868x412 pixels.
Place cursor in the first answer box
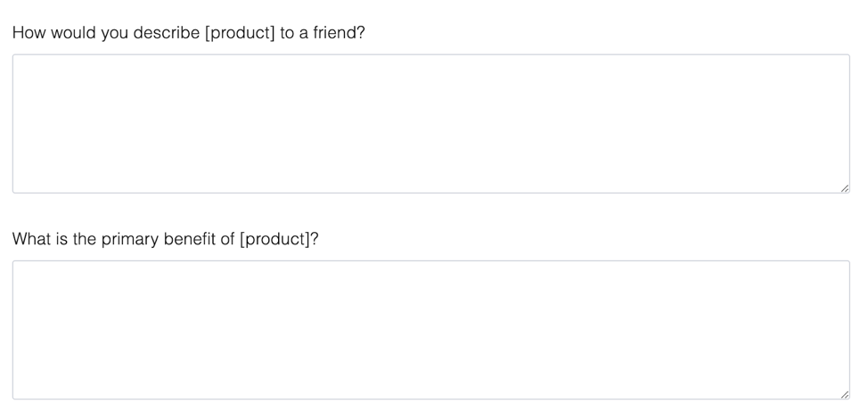430,123
